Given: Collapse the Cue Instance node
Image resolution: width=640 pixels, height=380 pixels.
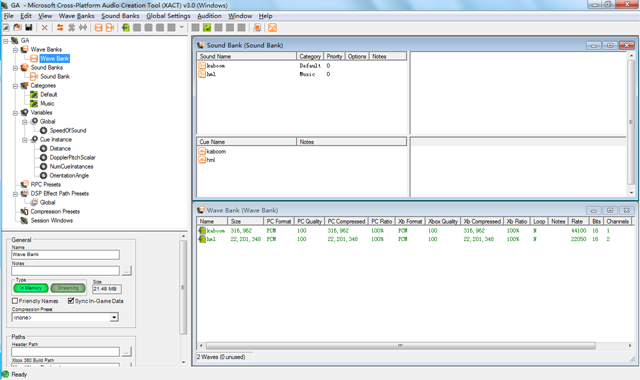Looking at the screenshot, I should pos(24,140).
